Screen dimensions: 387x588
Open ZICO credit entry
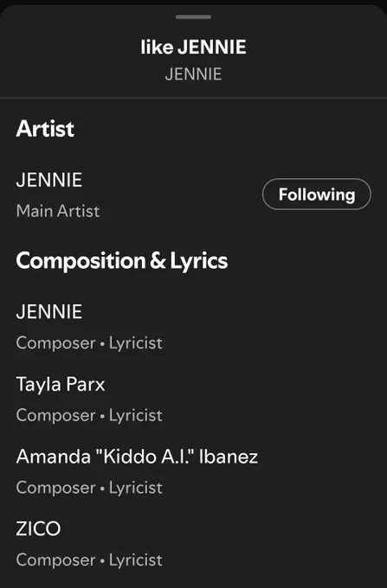tap(38, 528)
